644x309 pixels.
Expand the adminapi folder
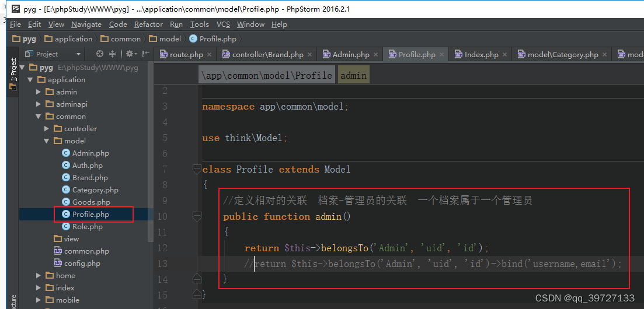pos(39,104)
